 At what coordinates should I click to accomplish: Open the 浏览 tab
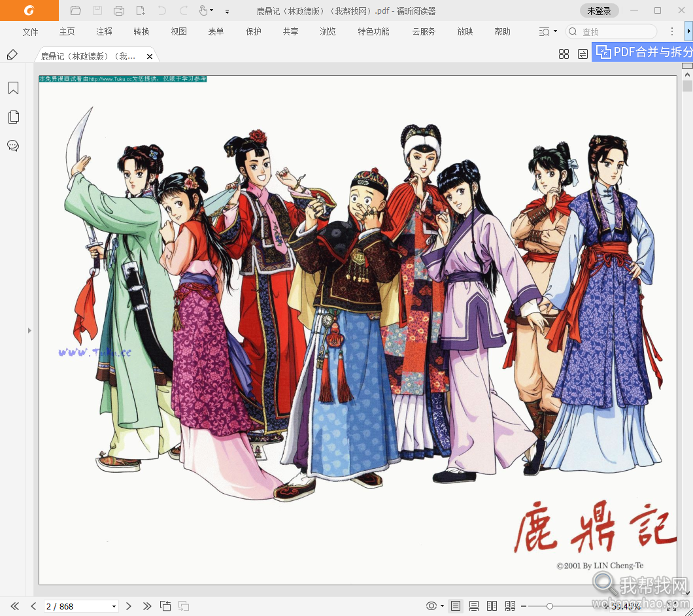[x=328, y=32]
